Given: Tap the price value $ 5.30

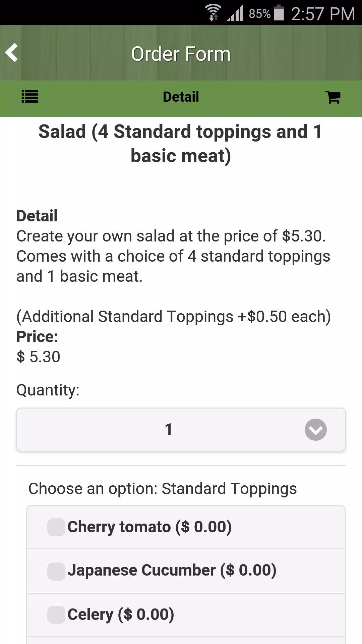Looking at the screenshot, I should pyautogui.click(x=38, y=357).
